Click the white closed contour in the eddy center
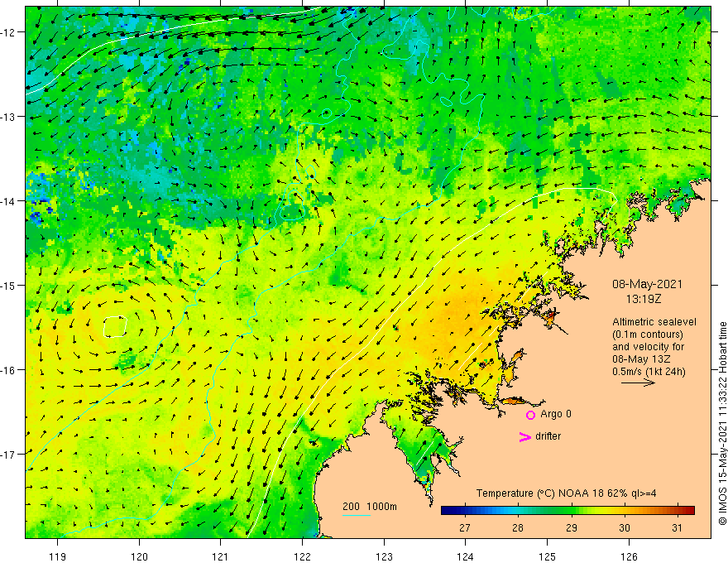The width and height of the screenshot is (728, 563). [115, 326]
